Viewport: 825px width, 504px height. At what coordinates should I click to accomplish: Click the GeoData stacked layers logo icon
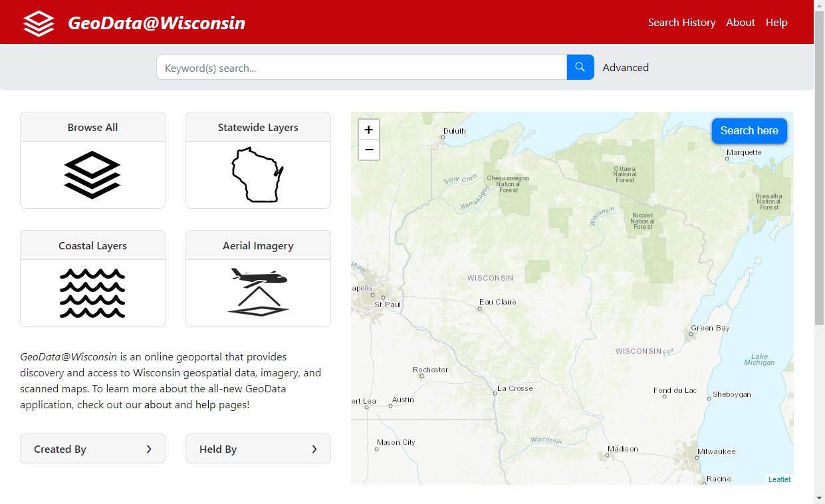(x=39, y=23)
